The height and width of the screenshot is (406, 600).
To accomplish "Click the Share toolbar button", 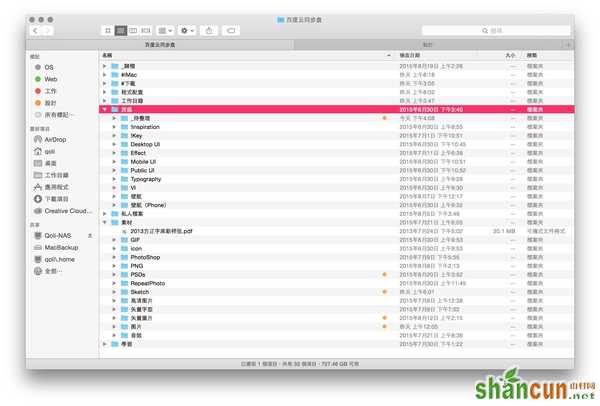I will tap(209, 31).
